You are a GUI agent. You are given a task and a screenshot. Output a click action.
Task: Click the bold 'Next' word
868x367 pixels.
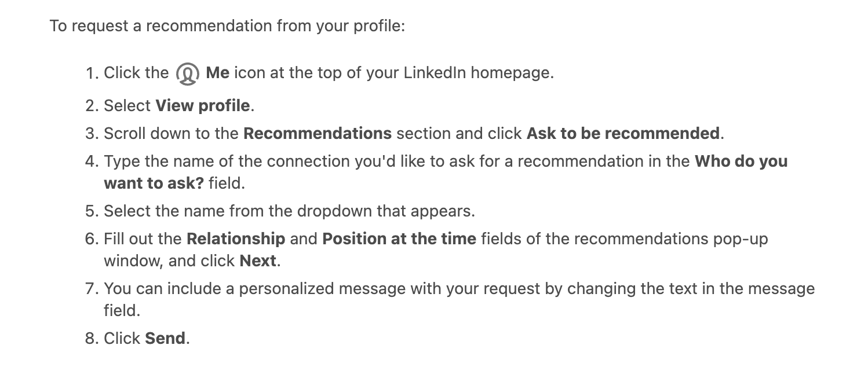coord(258,261)
